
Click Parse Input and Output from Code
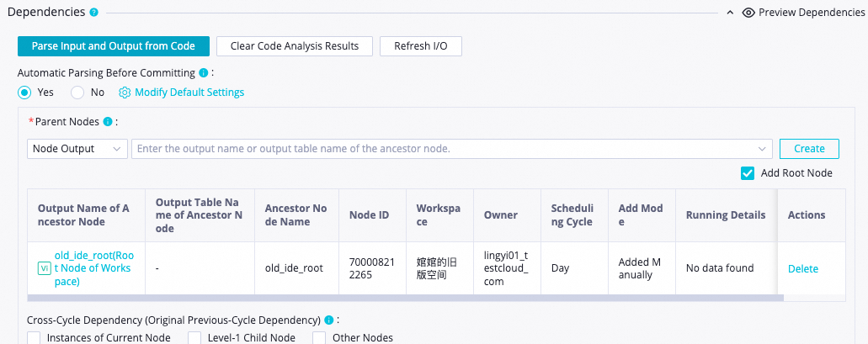[x=114, y=46]
